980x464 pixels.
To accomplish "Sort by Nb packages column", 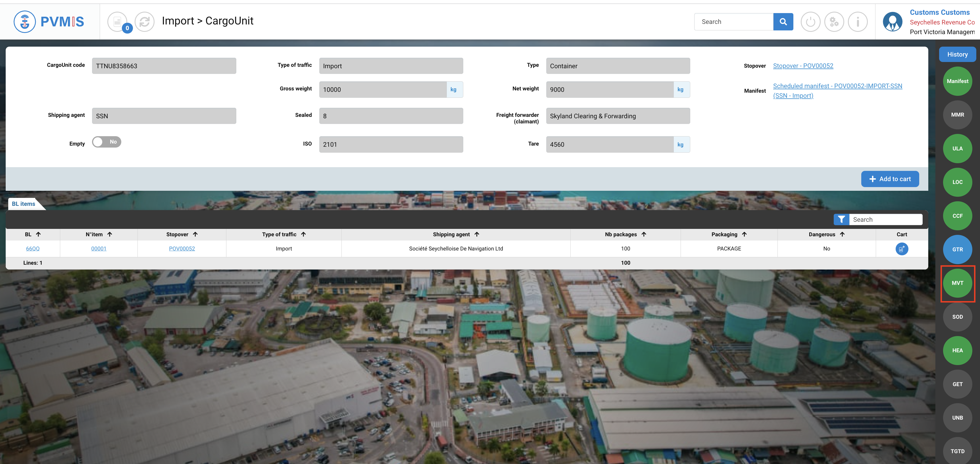I will [x=644, y=235].
